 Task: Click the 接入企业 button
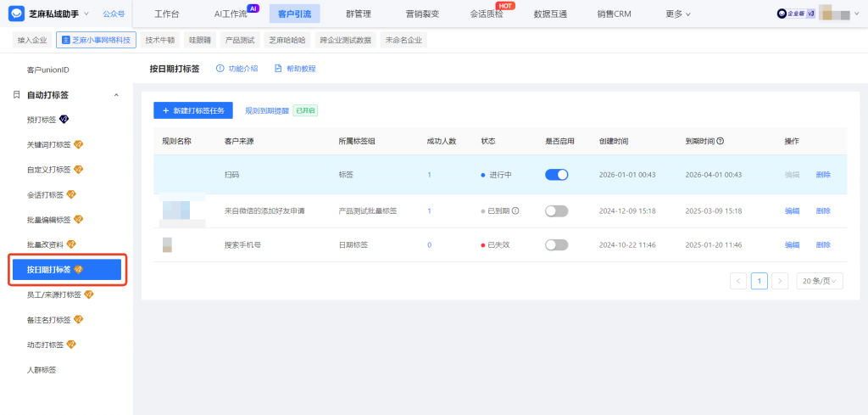[x=32, y=40]
